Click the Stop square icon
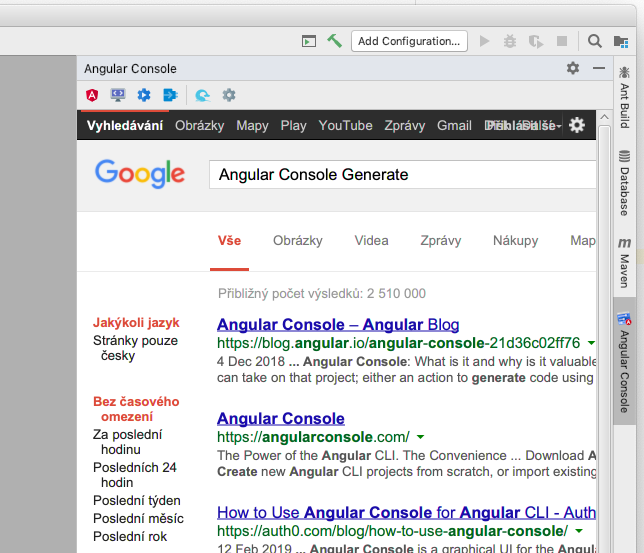This screenshot has width=644, height=553. tap(562, 41)
